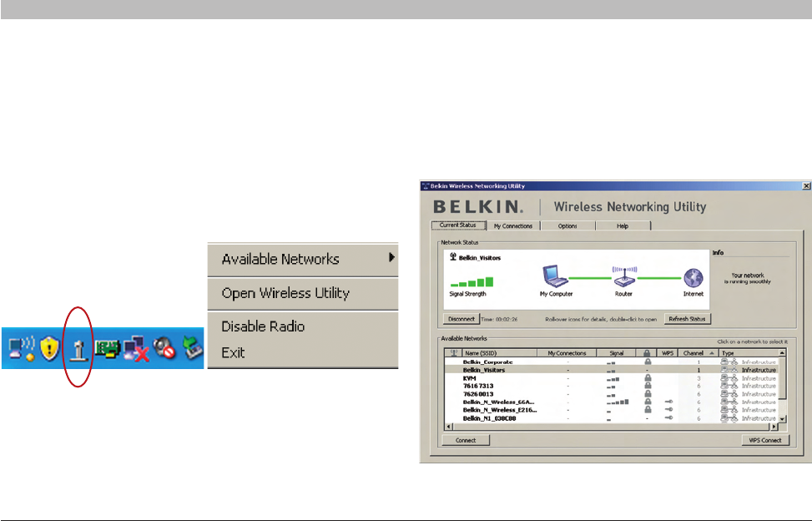
Task: Click the My Computer laptop icon
Action: [555, 276]
